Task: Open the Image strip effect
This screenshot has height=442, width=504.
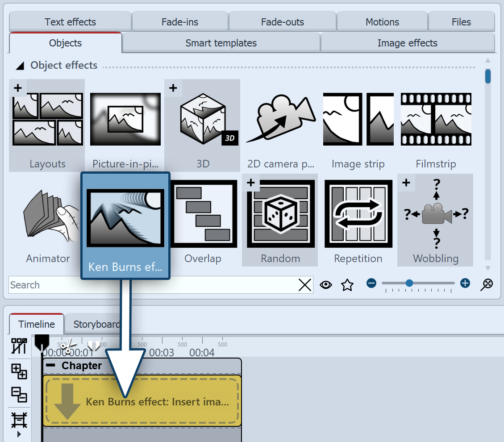Action: (358, 119)
